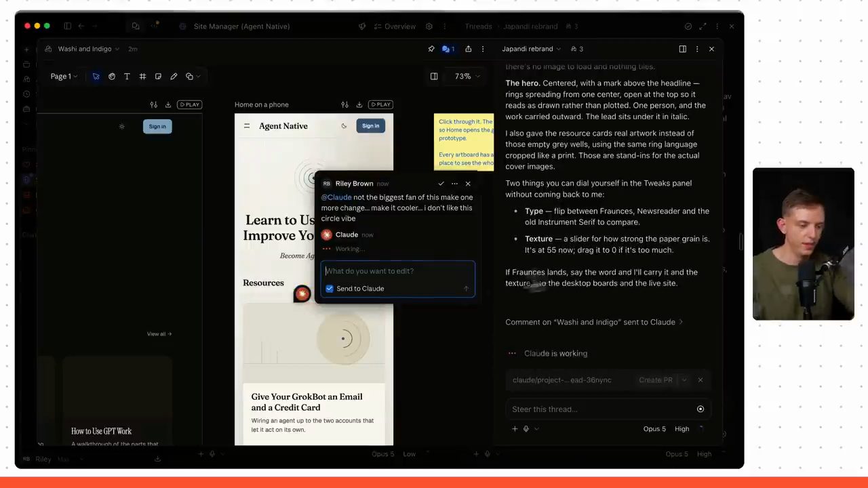Toggle the canvas split panel icon
Viewport: 868px width, 488px height.
coord(434,77)
